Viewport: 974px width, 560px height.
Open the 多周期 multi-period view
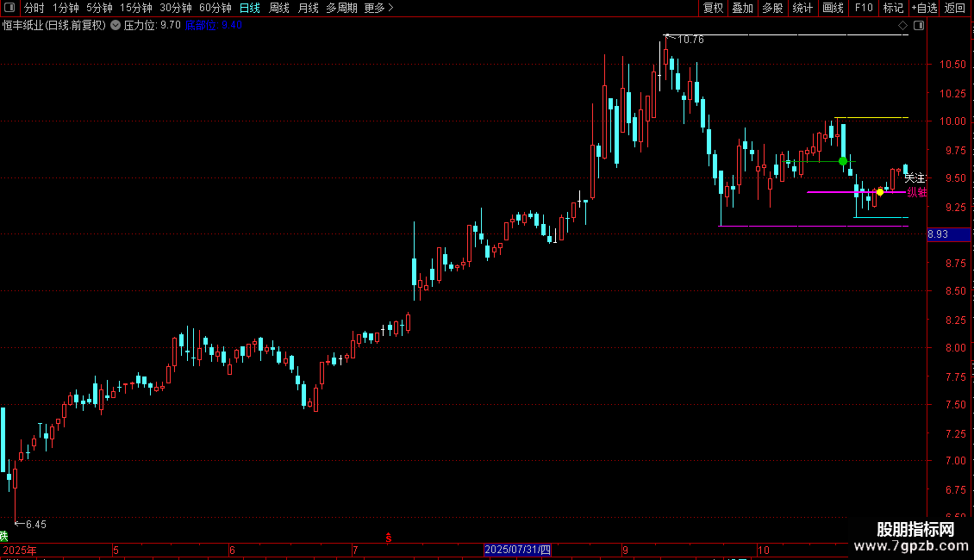tap(341, 8)
